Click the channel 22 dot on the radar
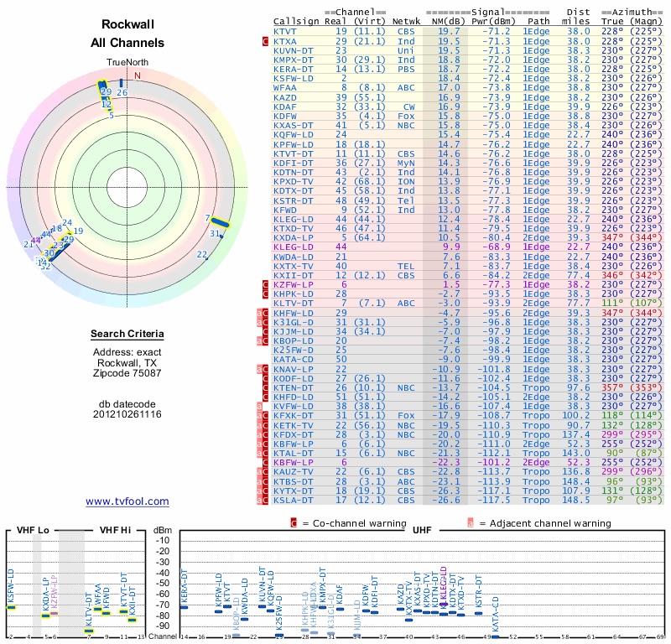 [x=207, y=258]
